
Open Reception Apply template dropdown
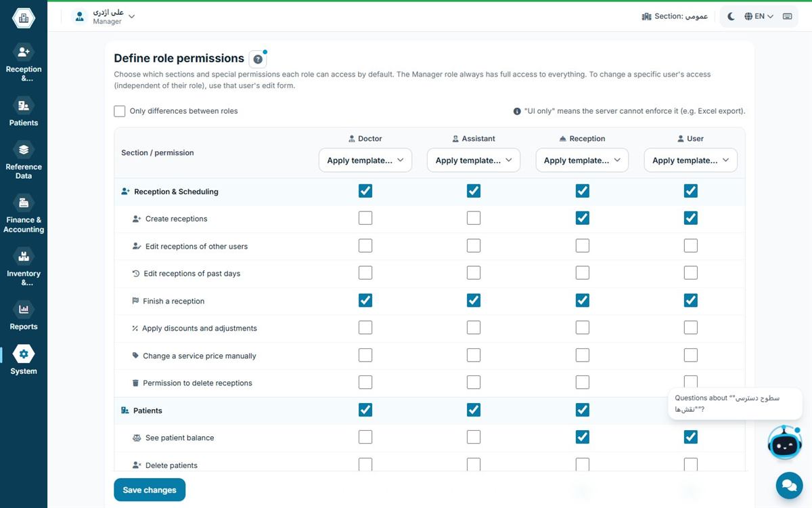tap(583, 161)
